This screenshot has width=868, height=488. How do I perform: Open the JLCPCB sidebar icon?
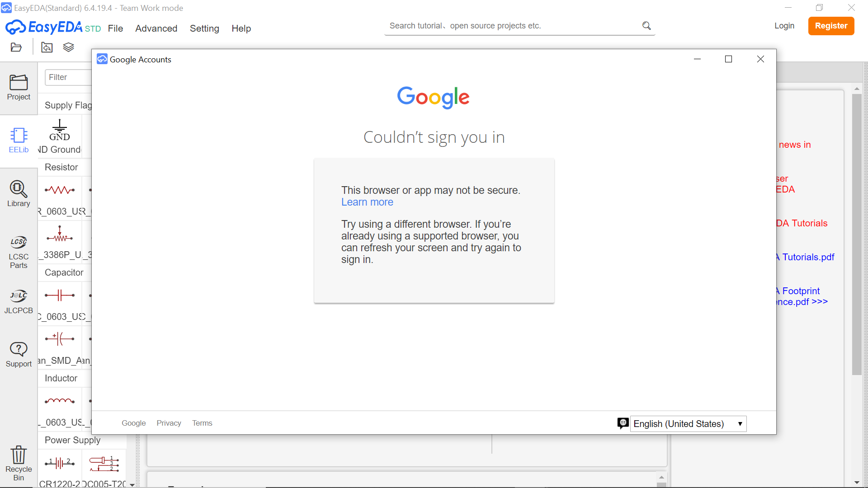pos(19,301)
